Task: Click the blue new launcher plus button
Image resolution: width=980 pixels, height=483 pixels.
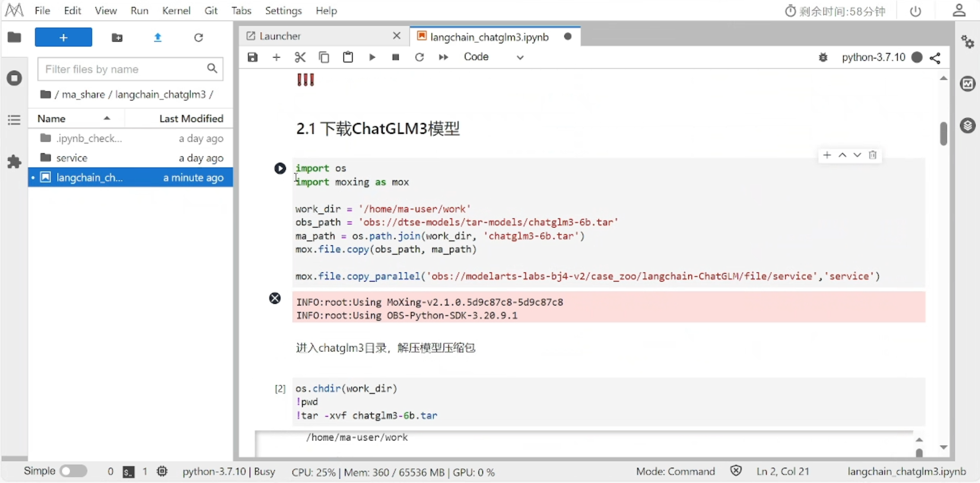Action: [x=64, y=38]
